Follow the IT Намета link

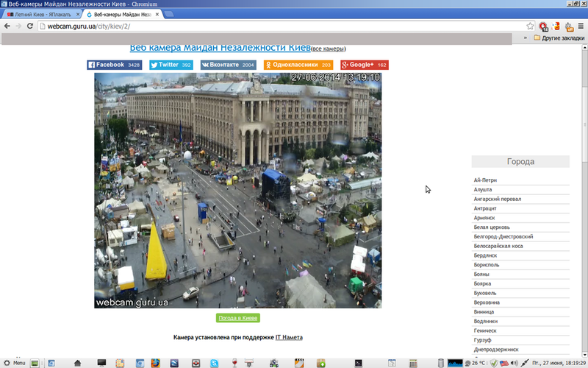(289, 337)
